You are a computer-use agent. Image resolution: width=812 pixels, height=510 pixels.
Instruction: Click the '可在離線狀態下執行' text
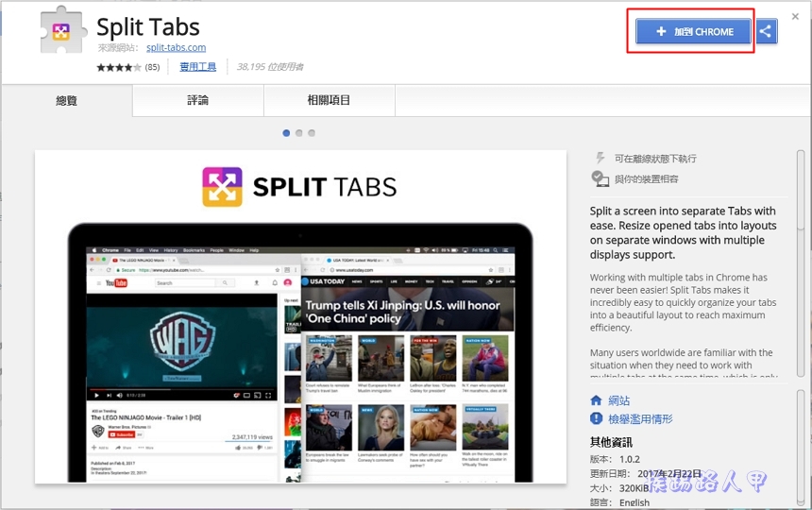(655, 159)
